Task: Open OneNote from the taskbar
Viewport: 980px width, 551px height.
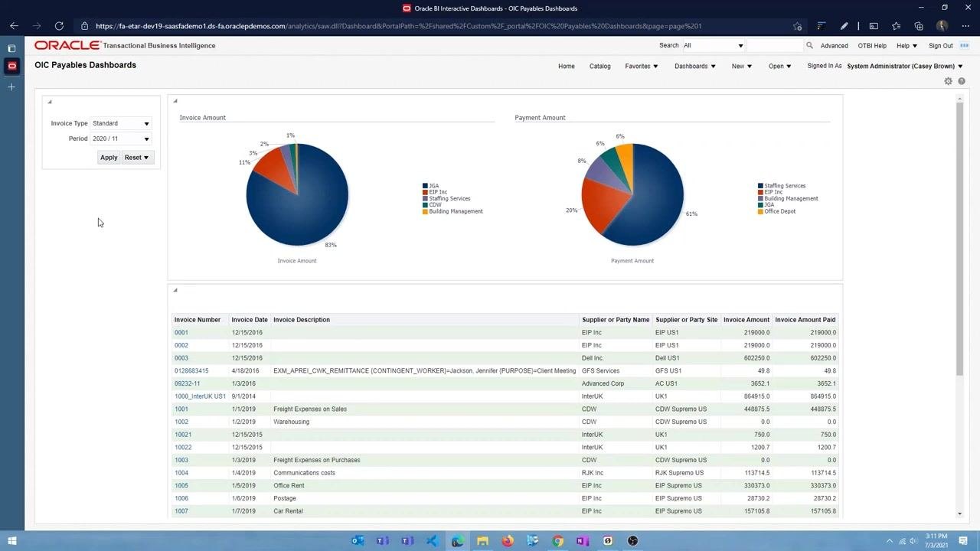Action: click(583, 541)
